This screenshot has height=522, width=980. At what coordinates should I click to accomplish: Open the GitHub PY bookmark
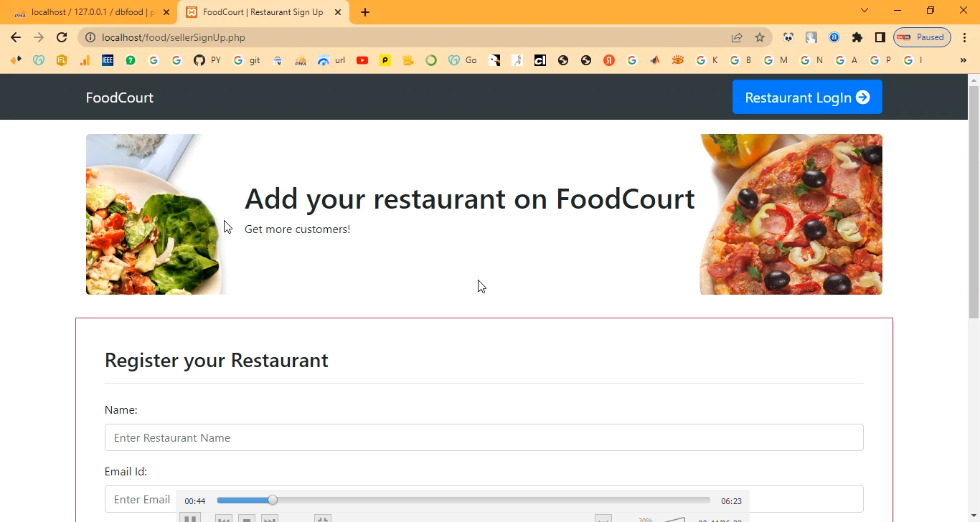tap(207, 60)
